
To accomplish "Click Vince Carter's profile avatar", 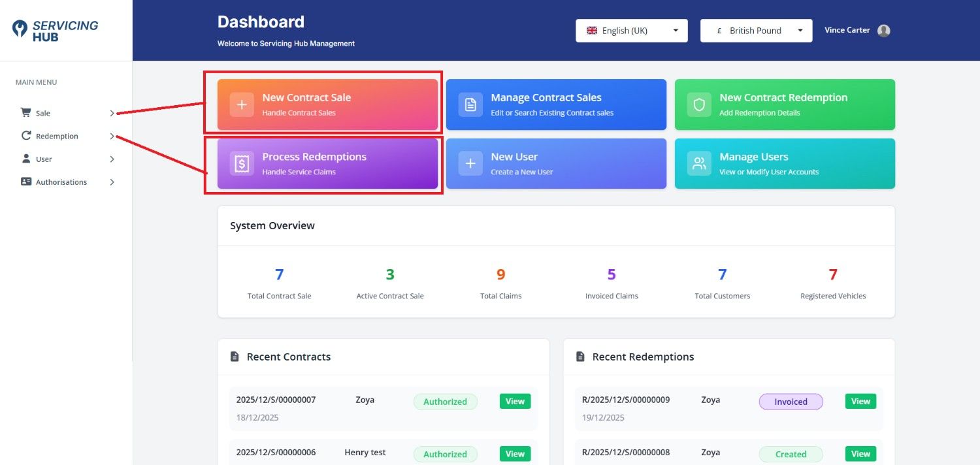I will (884, 31).
